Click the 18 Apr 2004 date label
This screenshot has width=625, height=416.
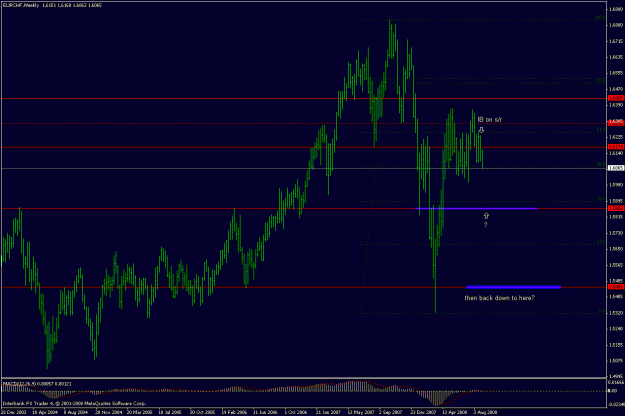(45, 412)
